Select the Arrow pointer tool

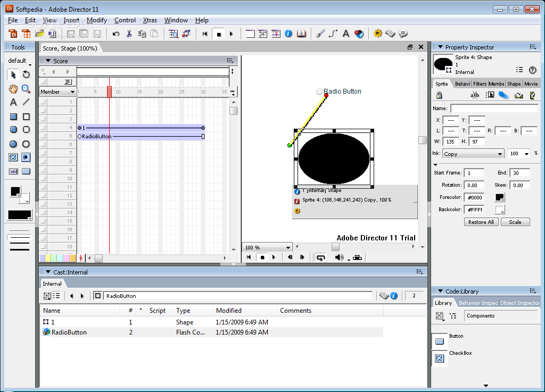[13, 74]
